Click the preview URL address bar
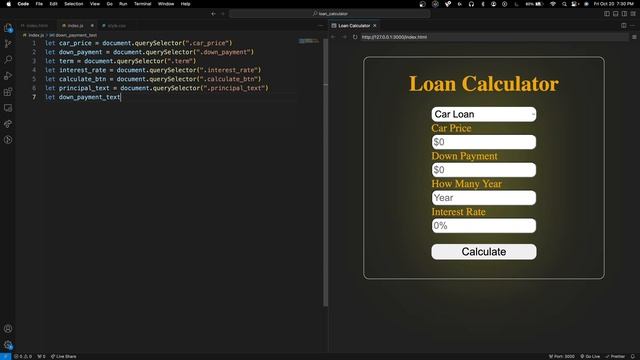 pos(494,37)
